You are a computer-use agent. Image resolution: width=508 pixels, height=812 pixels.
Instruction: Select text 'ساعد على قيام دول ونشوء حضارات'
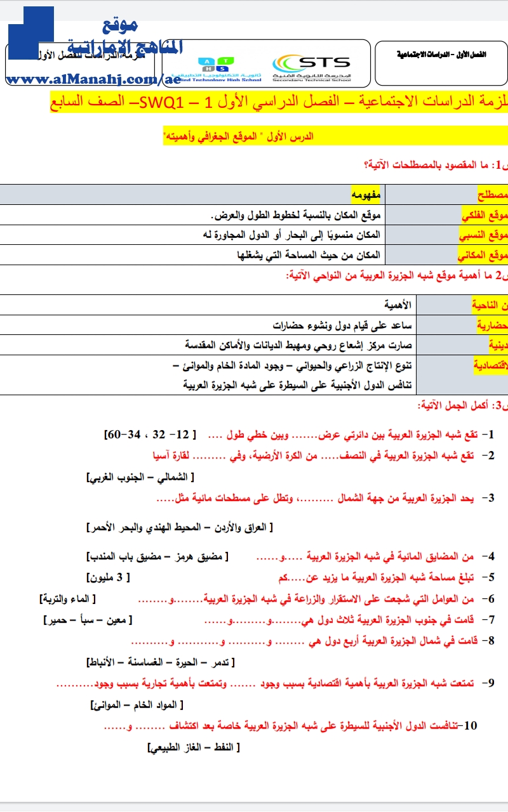[343, 325]
